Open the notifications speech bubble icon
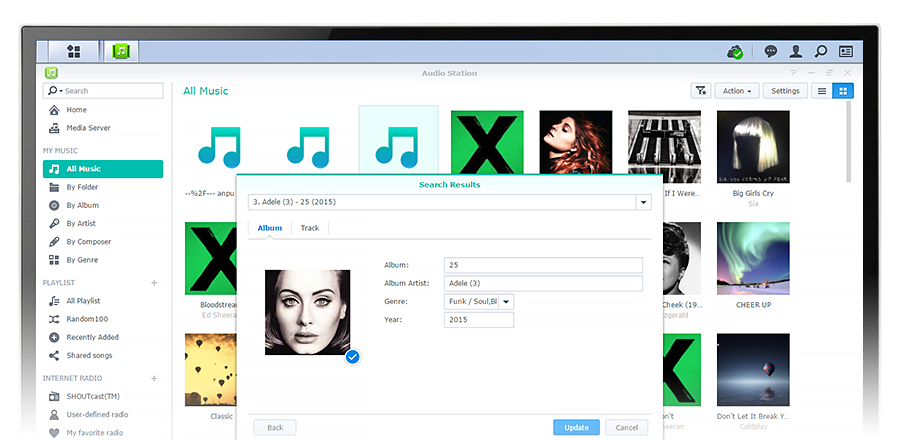This screenshot has width=900, height=440. (771, 51)
